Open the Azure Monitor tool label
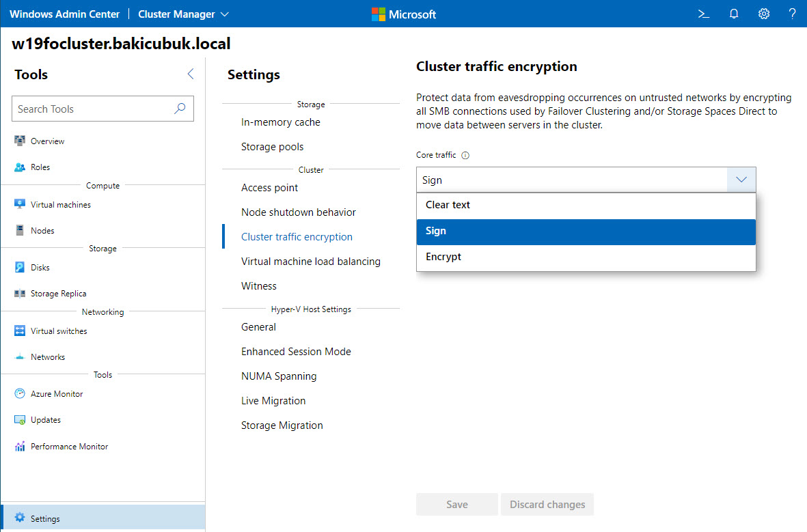The image size is (807, 532). [57, 393]
